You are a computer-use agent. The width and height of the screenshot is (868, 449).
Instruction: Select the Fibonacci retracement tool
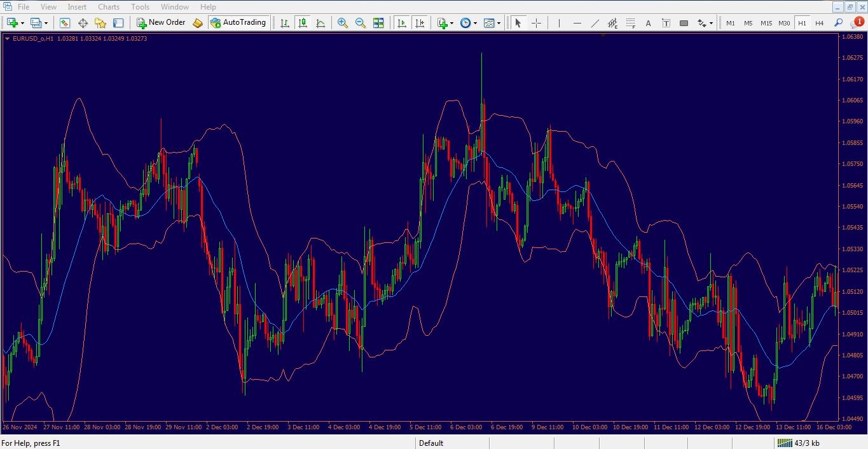pos(630,23)
